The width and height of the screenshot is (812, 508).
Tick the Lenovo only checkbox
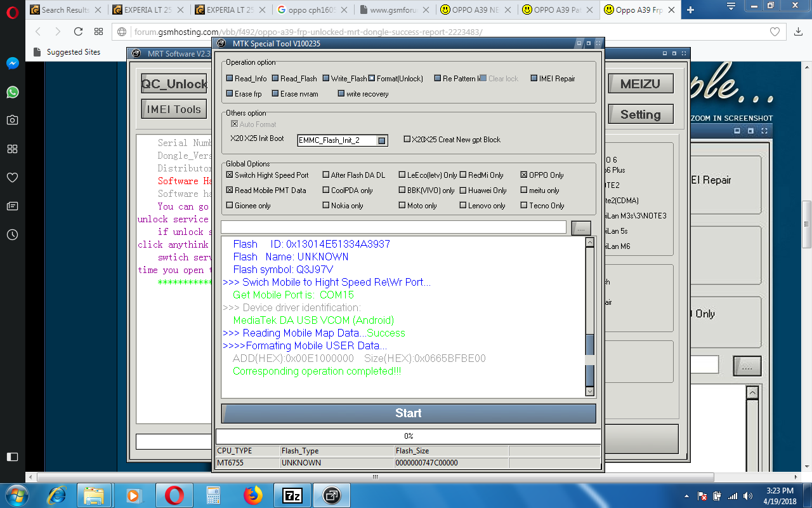(463, 205)
